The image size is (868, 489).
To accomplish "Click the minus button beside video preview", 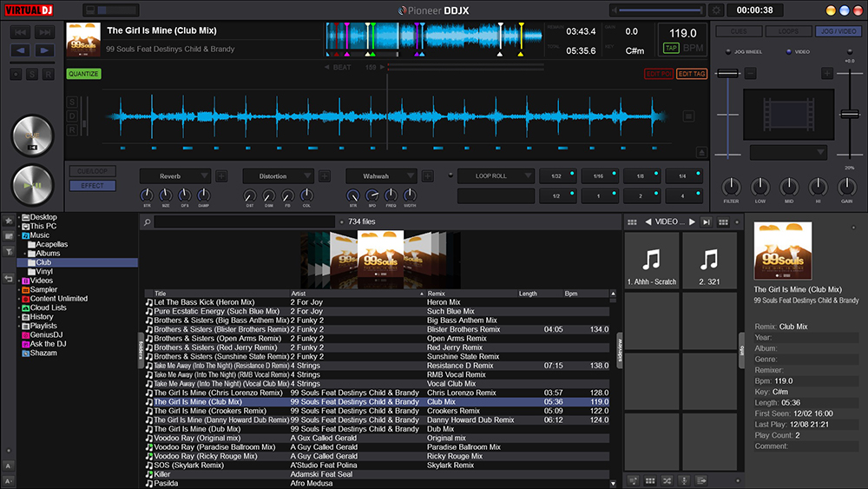I will pyautogui.click(x=750, y=73).
